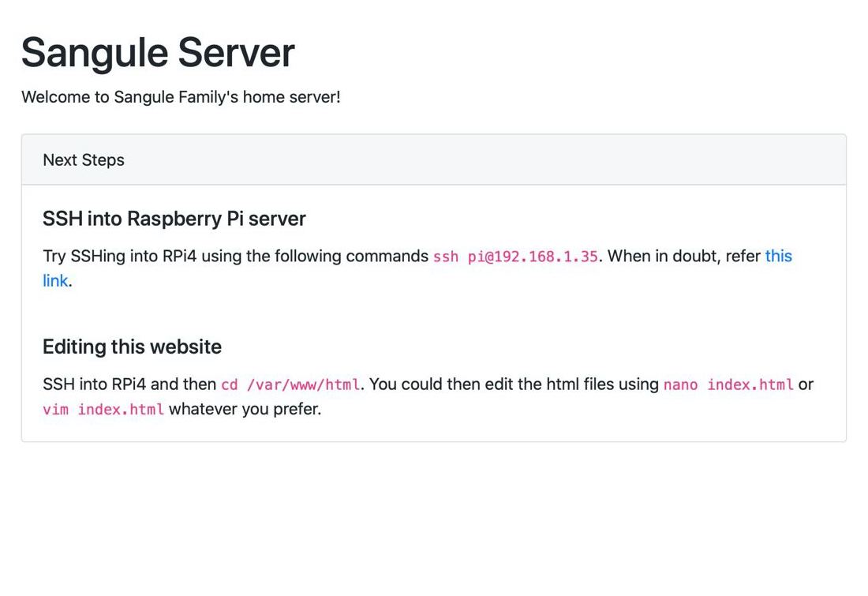Image resolution: width=868 pixels, height=596 pixels.
Task: Click the word 'Editing' in the section heading
Action: (74, 347)
